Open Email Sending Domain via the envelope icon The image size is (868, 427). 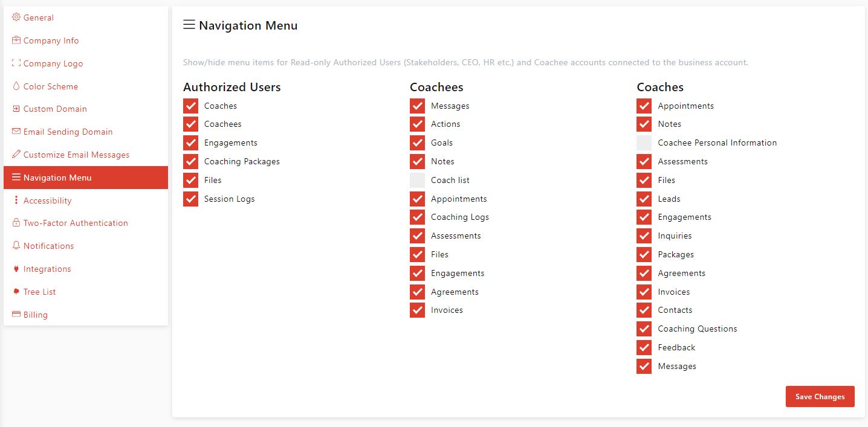[x=16, y=132]
